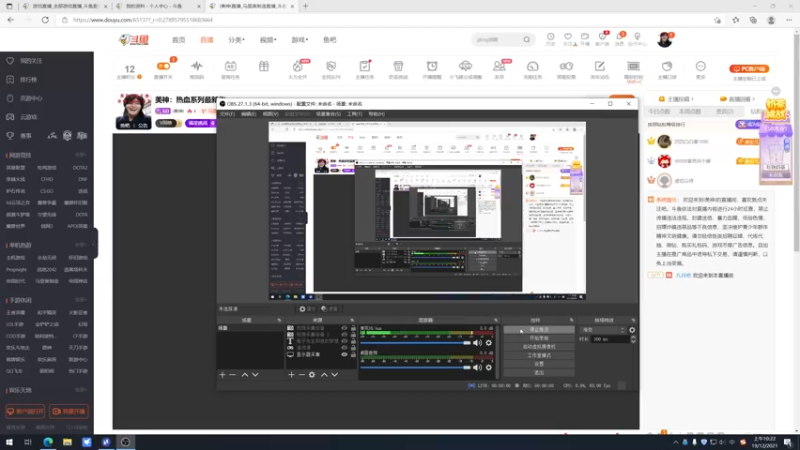Open the airship icon in streamer toolbar
The width and height of the screenshot is (800, 450).
pyautogui.click(x=465, y=66)
